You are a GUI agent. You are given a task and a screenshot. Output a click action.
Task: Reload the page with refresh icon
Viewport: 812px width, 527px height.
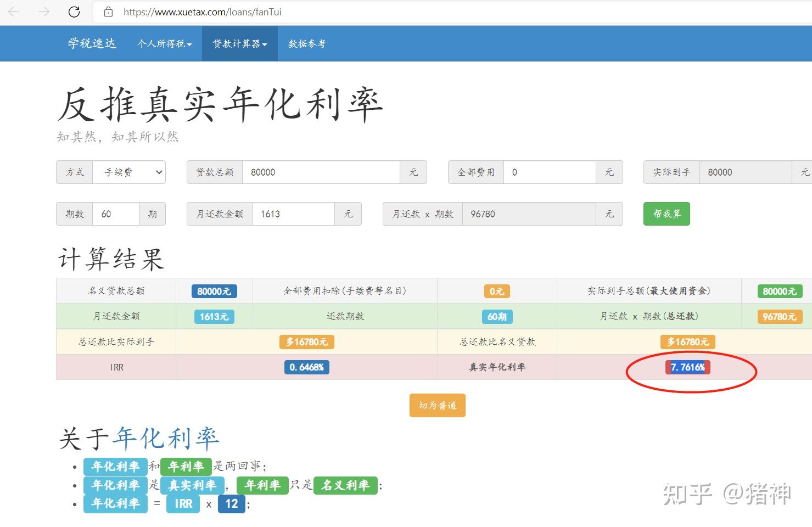click(x=74, y=12)
